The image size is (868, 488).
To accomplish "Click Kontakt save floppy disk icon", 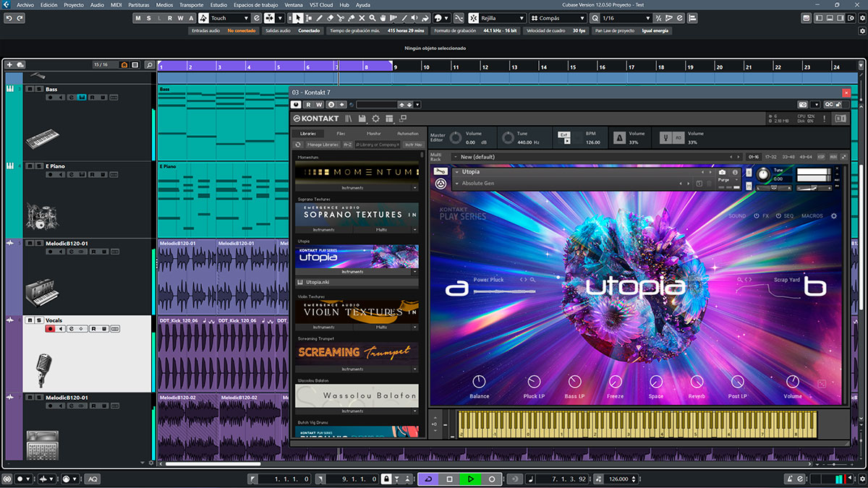I will pyautogui.click(x=362, y=119).
